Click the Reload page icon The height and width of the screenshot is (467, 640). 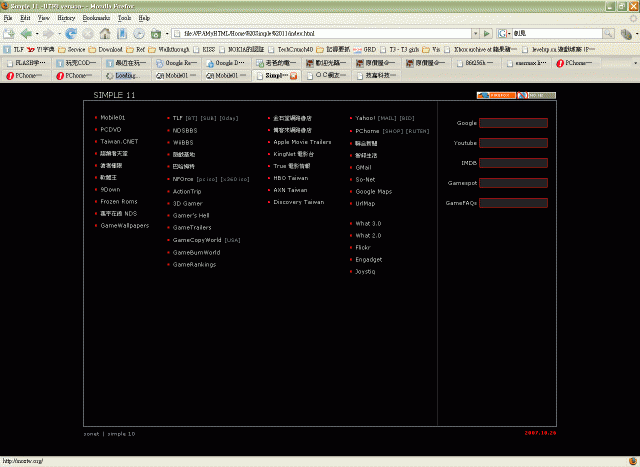point(71,33)
